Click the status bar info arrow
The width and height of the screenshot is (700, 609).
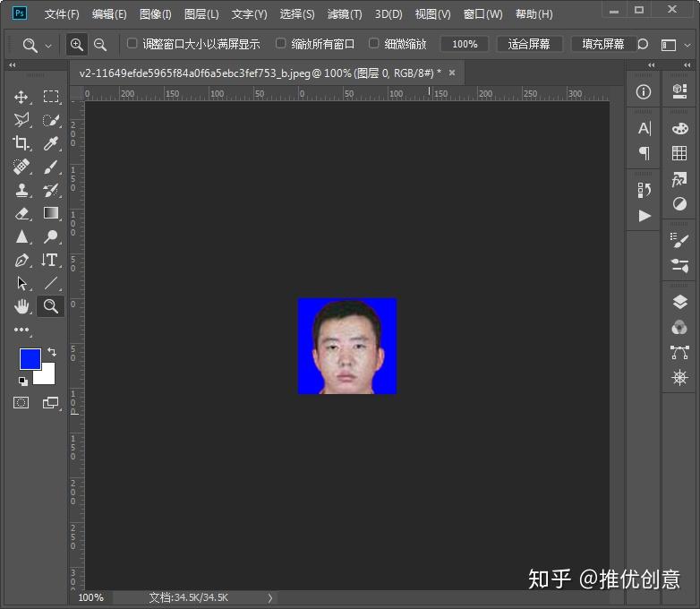pyautogui.click(x=270, y=598)
